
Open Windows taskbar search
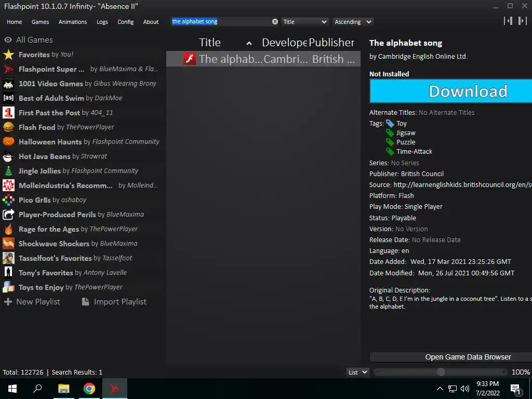pyautogui.click(x=37, y=389)
